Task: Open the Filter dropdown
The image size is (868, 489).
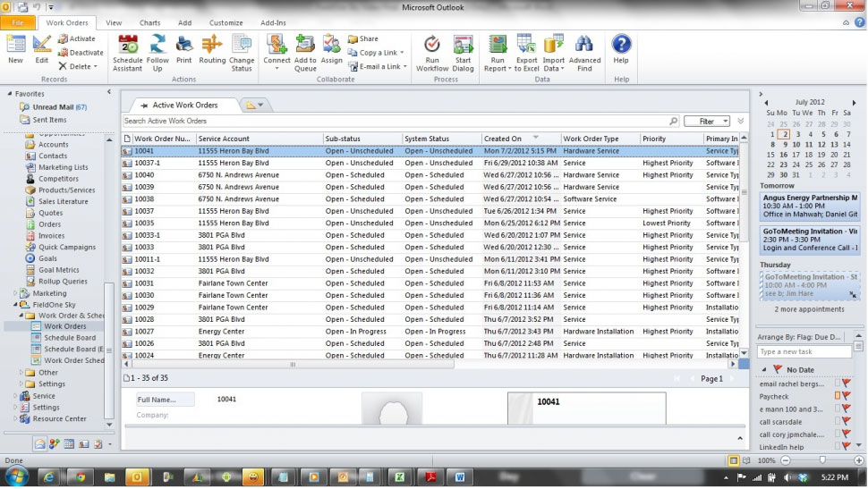Action: tap(725, 122)
